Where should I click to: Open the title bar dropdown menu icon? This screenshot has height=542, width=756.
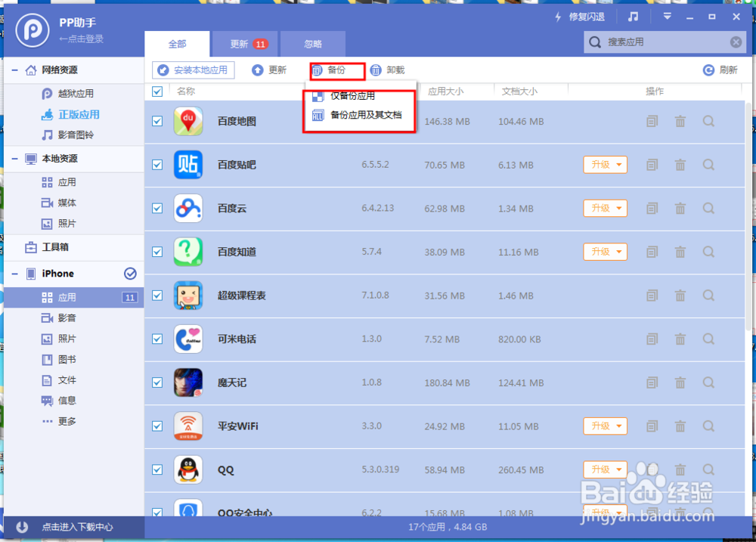pyautogui.click(x=668, y=17)
